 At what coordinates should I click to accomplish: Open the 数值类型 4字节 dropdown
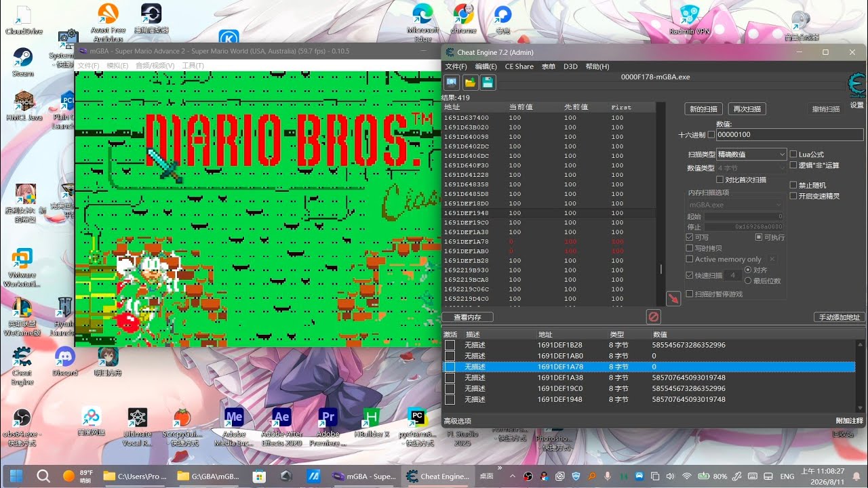coord(751,167)
